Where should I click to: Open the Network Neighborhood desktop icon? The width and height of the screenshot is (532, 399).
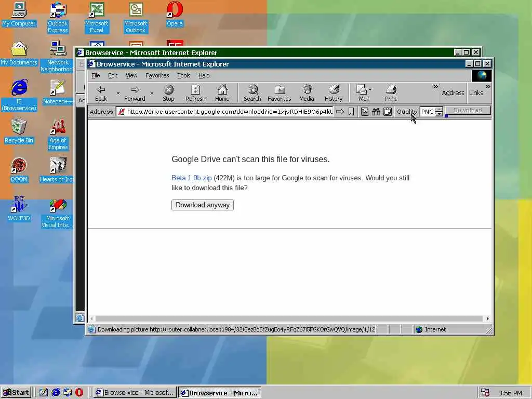(57, 57)
